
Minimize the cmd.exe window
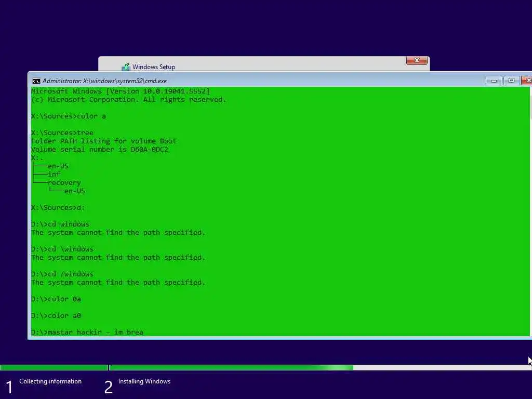494,81
